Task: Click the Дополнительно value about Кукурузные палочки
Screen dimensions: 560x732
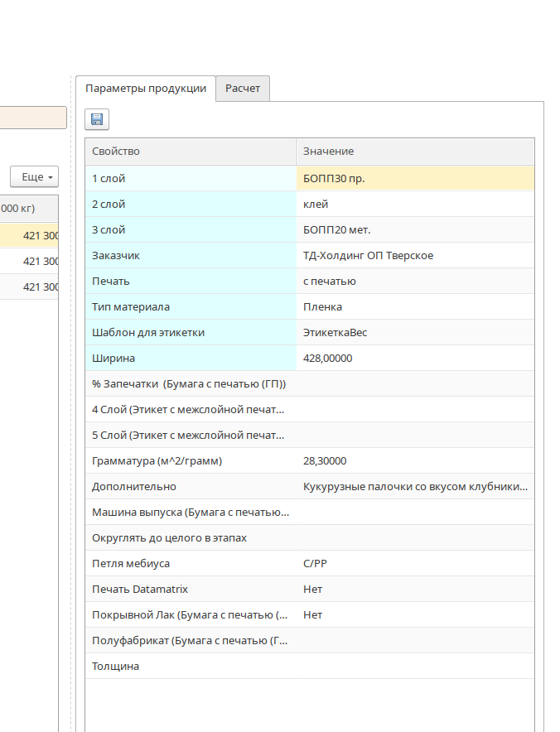Action: 414,486
